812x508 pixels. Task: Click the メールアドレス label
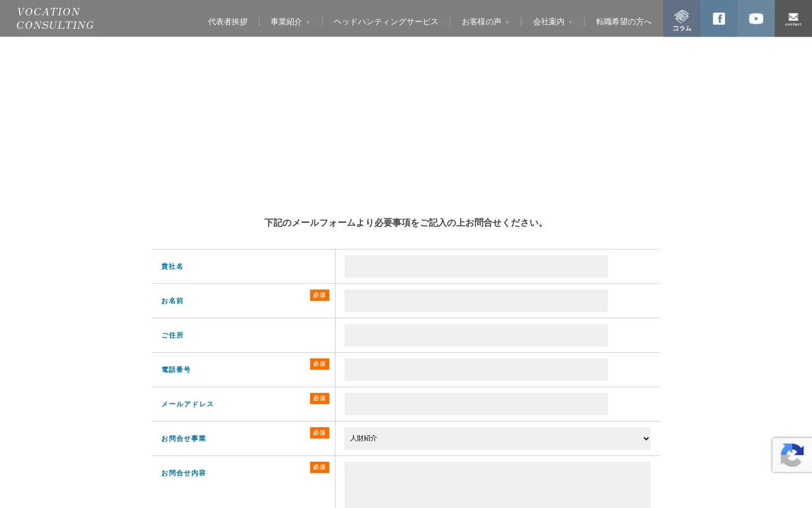click(187, 404)
